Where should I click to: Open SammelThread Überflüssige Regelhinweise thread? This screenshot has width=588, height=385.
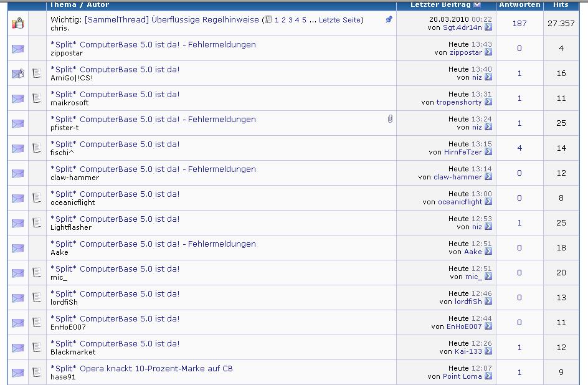(172, 19)
